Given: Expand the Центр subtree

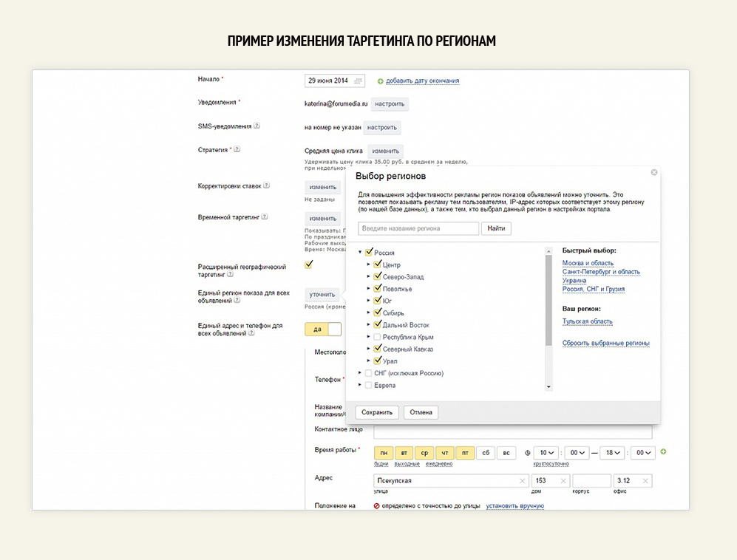Looking at the screenshot, I should pyautogui.click(x=368, y=264).
